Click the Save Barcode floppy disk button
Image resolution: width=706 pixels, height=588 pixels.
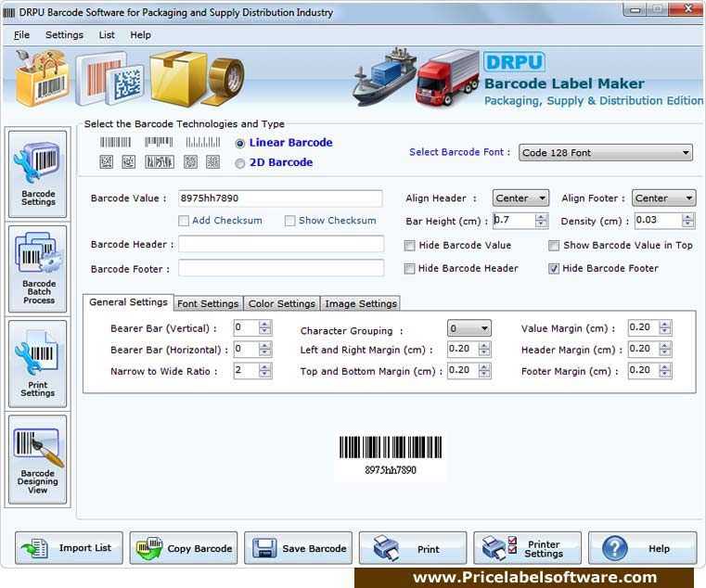click(x=298, y=548)
